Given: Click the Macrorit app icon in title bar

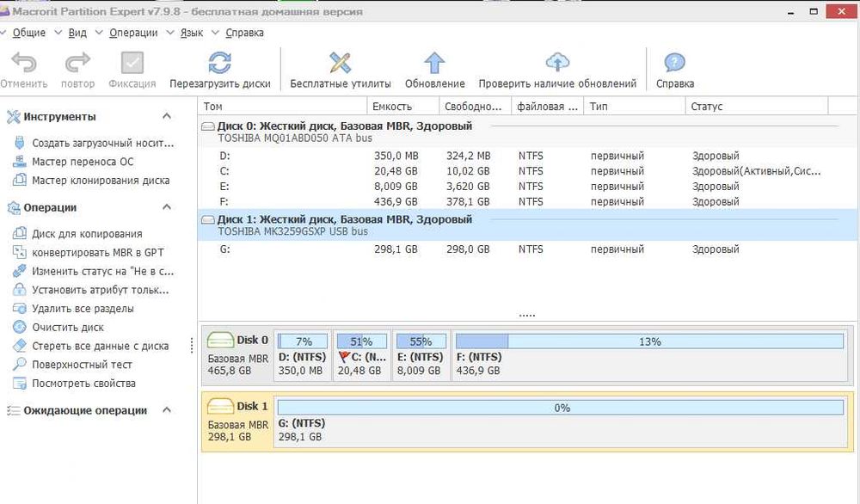Looking at the screenshot, I should [4, 11].
